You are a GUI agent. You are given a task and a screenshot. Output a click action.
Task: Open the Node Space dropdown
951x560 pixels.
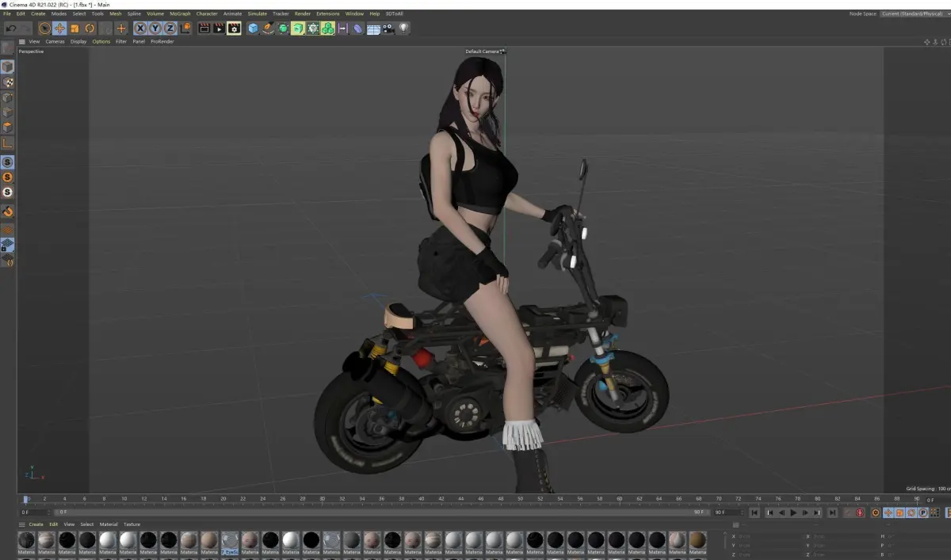915,13
